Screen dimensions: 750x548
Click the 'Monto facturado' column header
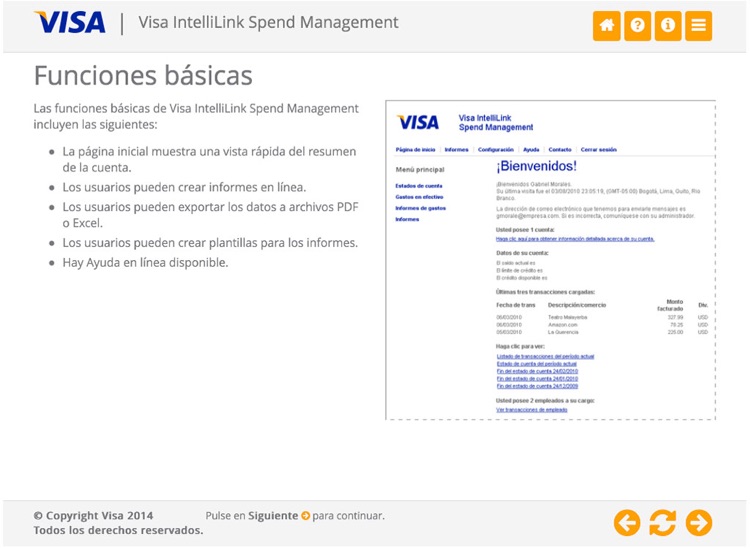point(670,305)
